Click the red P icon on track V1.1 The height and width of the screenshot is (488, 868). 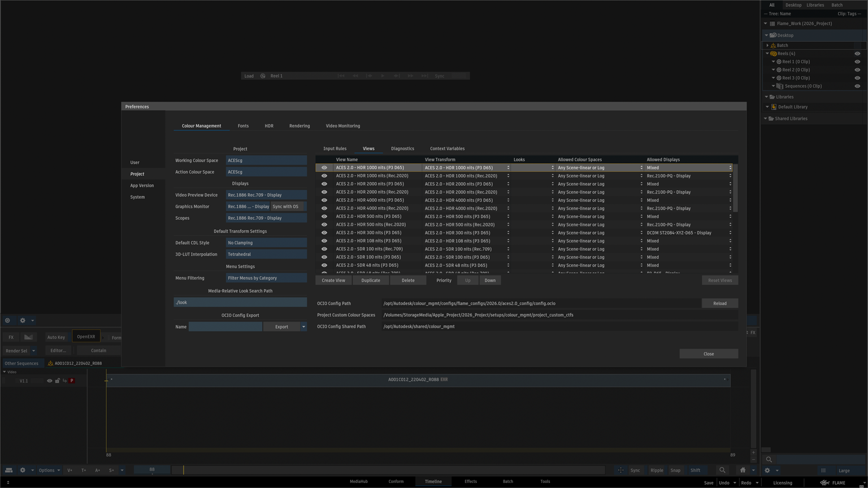[x=72, y=381]
